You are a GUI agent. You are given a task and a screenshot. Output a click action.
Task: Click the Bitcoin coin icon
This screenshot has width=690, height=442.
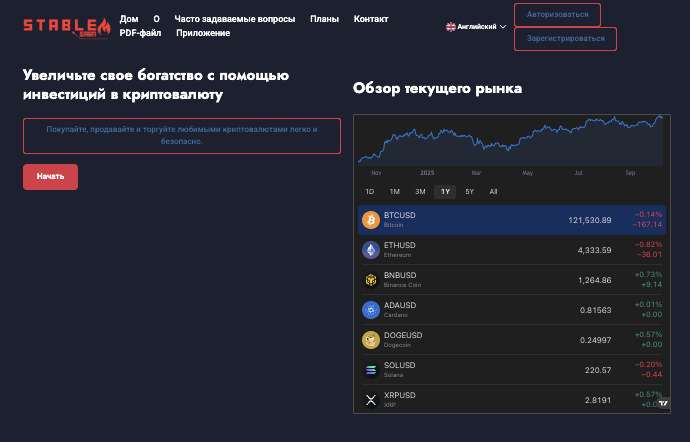pyautogui.click(x=370, y=220)
